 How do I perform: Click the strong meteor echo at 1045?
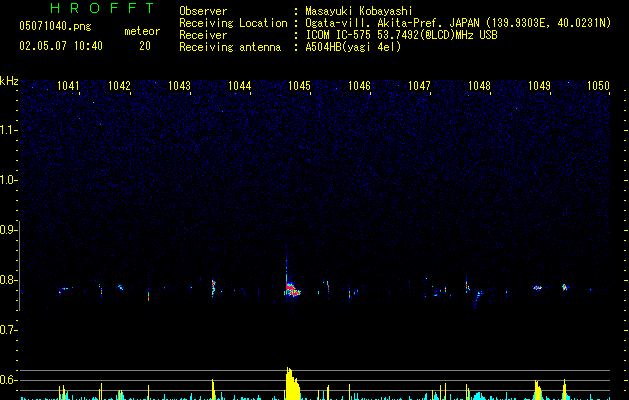(x=292, y=288)
